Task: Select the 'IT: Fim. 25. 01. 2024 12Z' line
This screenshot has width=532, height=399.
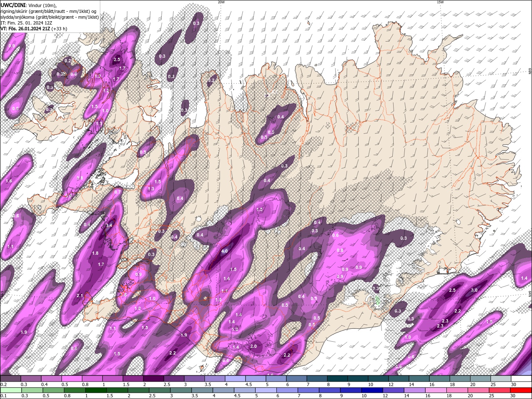Action: click(x=26, y=23)
